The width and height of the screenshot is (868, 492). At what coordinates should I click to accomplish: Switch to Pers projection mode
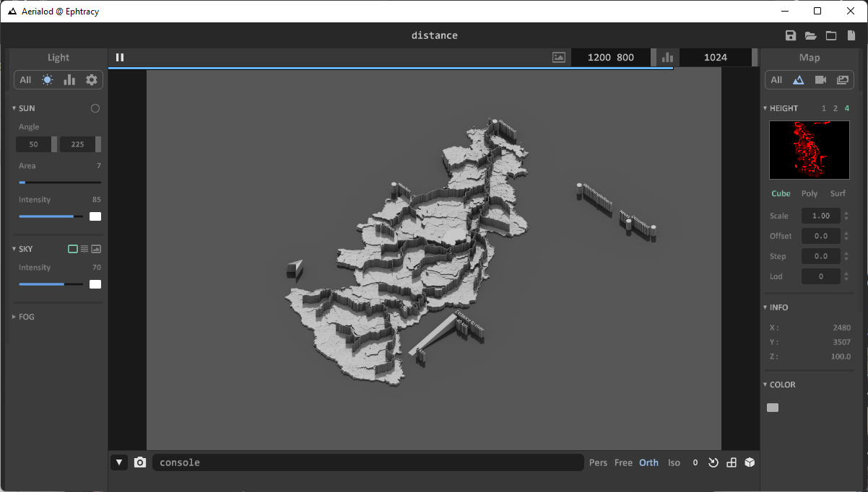[x=598, y=462]
